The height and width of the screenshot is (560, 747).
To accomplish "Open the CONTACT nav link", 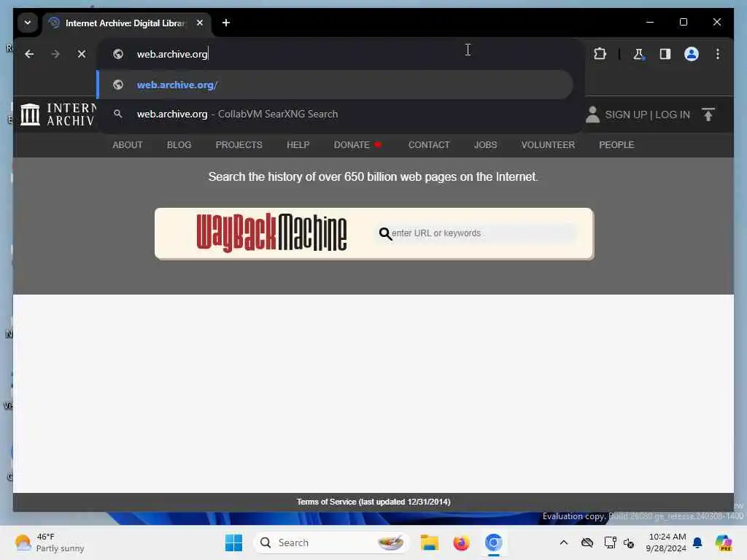I will (x=429, y=145).
